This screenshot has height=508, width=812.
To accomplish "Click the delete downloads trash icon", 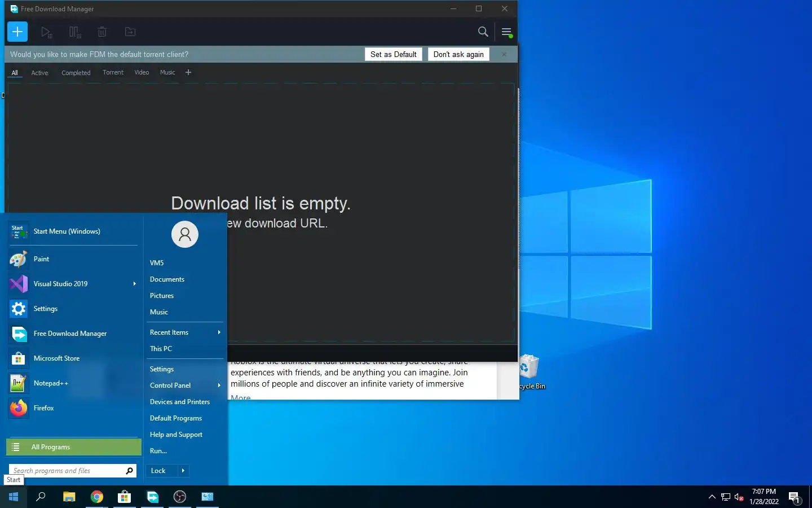I will click(x=102, y=32).
